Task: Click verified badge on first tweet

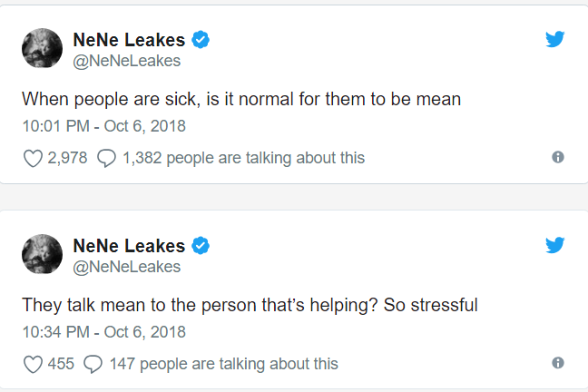Action: click(x=201, y=40)
